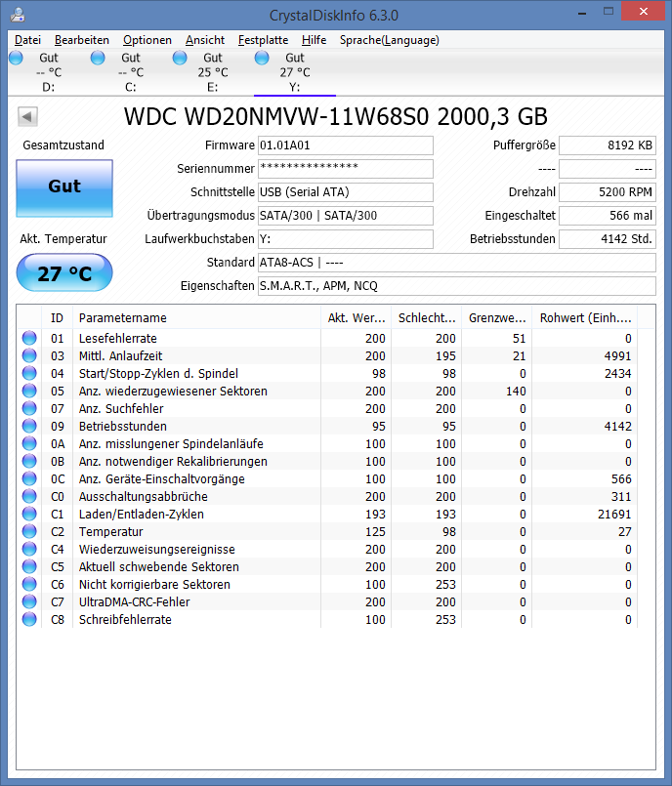Click the Standard field ATA8-ACS
Screen dimensions: 672x786
[x=457, y=263]
